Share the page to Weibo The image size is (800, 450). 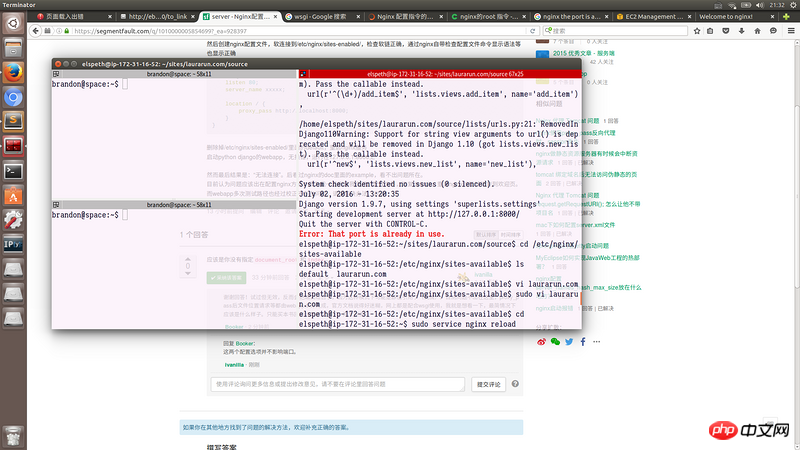pos(541,342)
